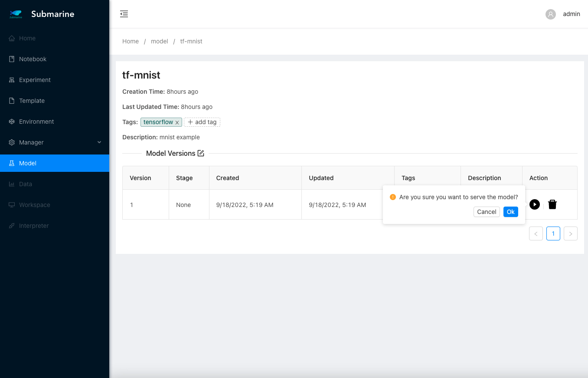Select the Model sidebar item
Viewport: 588px width, 378px height.
[28, 163]
